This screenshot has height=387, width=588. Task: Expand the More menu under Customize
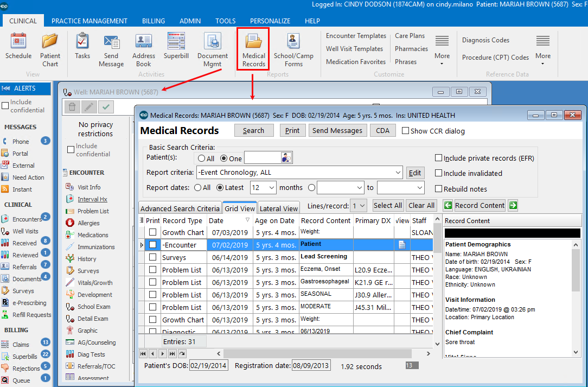pyautogui.click(x=442, y=49)
